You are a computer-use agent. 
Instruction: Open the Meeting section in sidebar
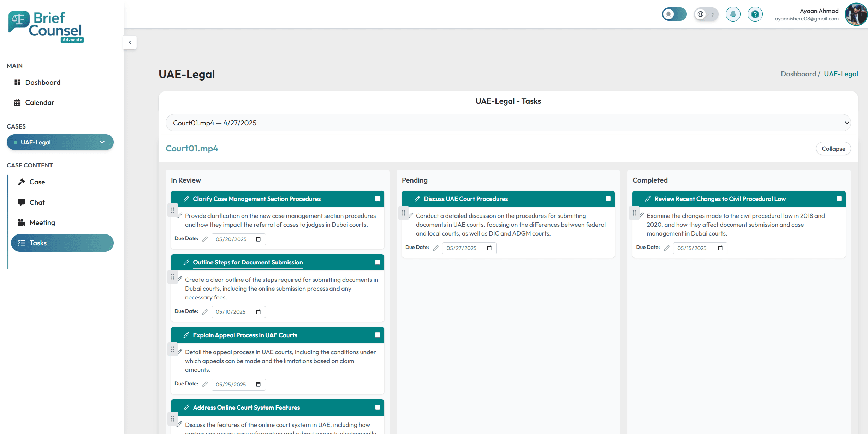pos(42,222)
